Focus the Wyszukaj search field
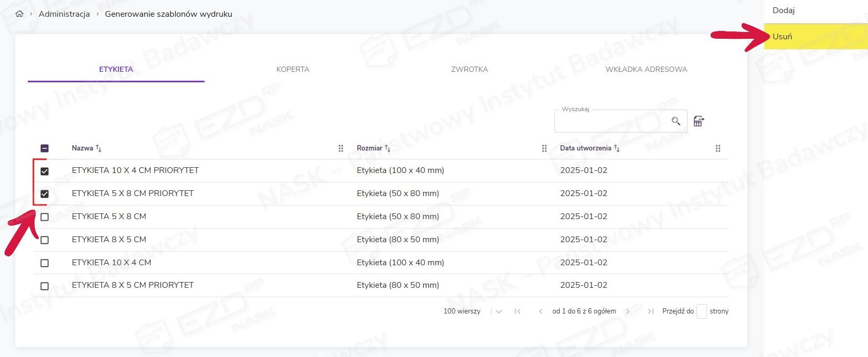 (611, 122)
